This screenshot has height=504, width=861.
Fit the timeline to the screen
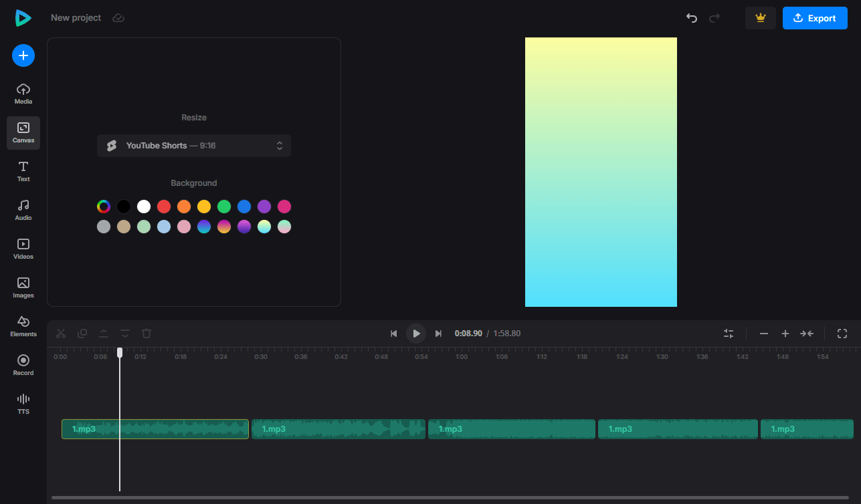click(x=807, y=333)
